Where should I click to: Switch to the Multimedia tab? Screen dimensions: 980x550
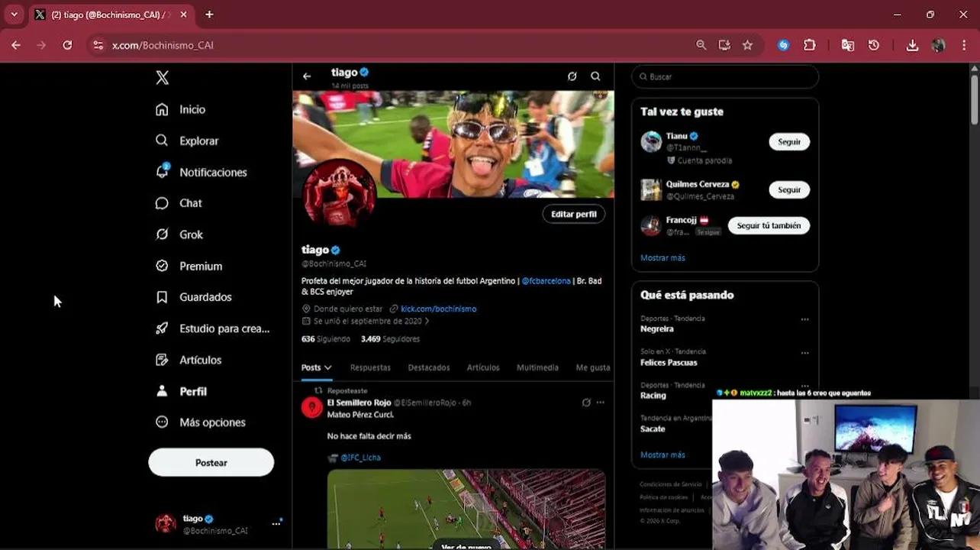pos(537,367)
